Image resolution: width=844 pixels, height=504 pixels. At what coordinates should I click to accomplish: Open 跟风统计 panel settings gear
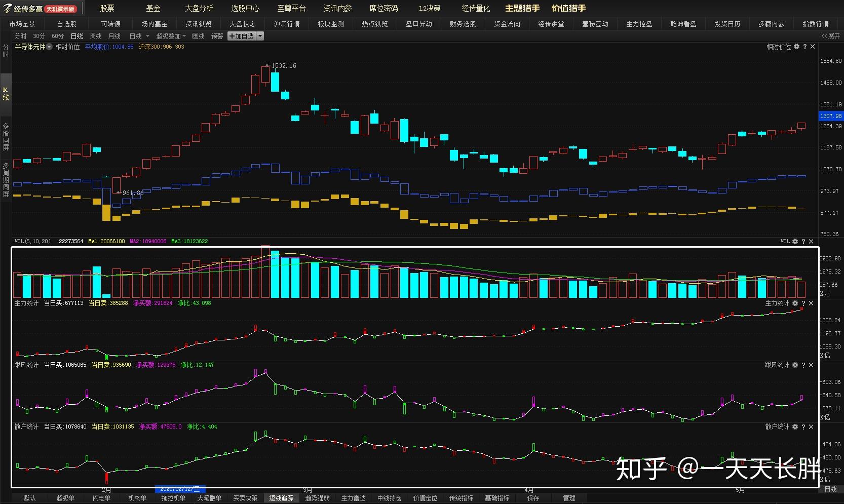tap(795, 365)
